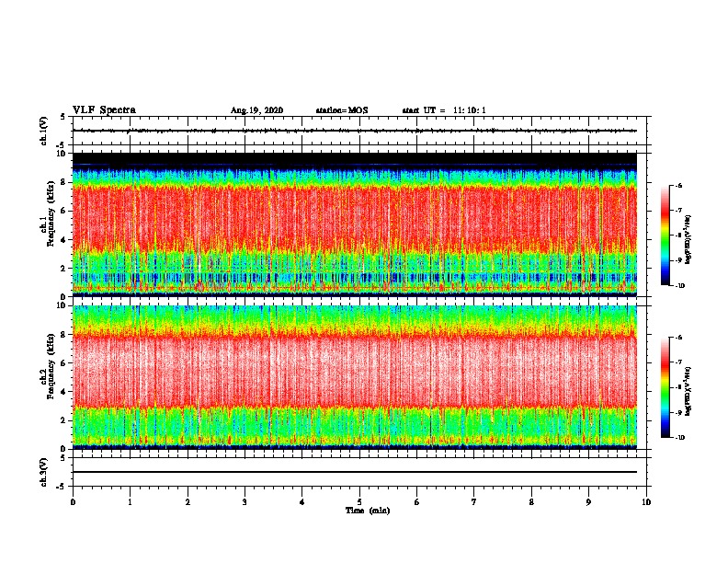Click time axis tick label 1

pyautogui.click(x=131, y=502)
